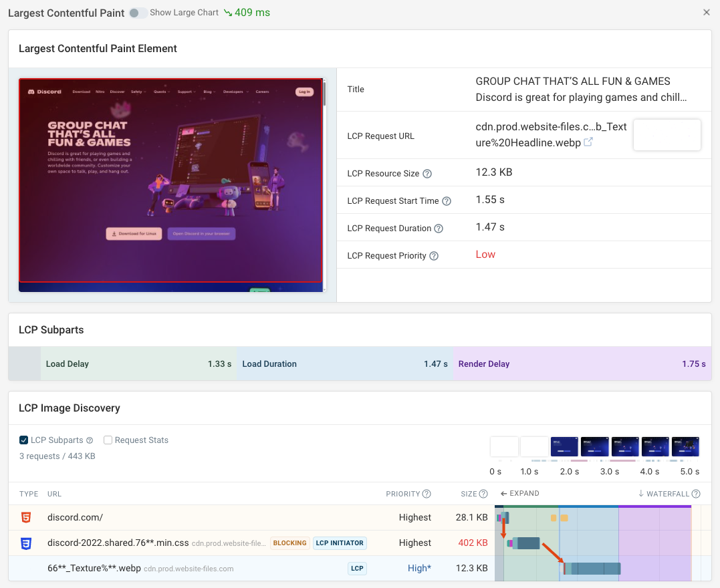Click the webp request waterfall bar

click(592, 569)
